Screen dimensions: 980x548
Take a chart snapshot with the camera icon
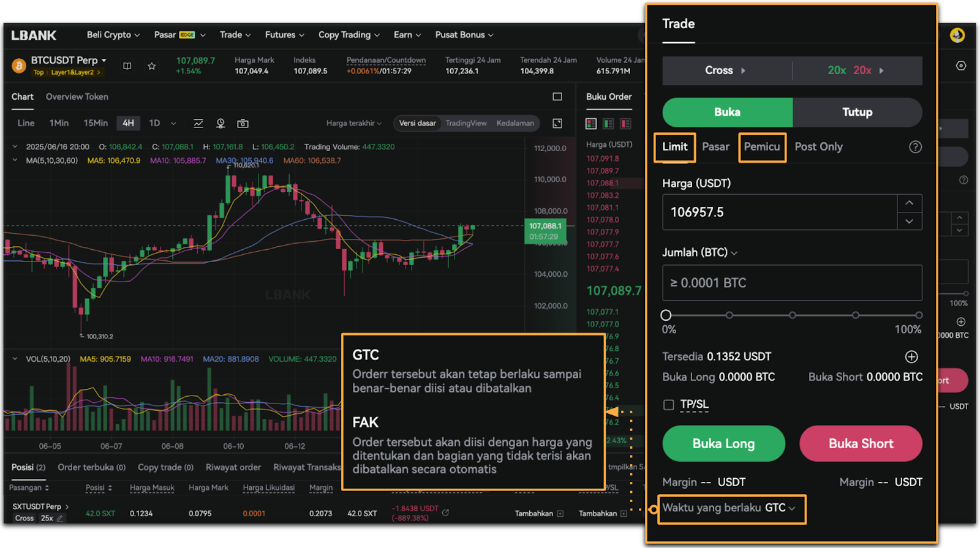click(243, 124)
